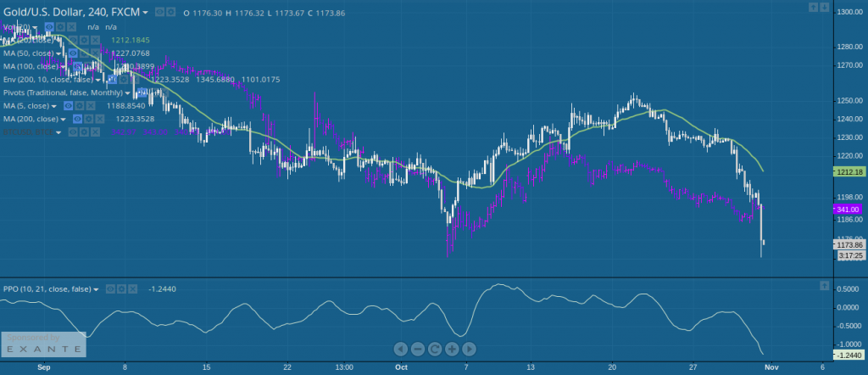This screenshot has width=868, height=375.
Task: Click the 1212.18 green price label on the axis
Action: pos(849,172)
